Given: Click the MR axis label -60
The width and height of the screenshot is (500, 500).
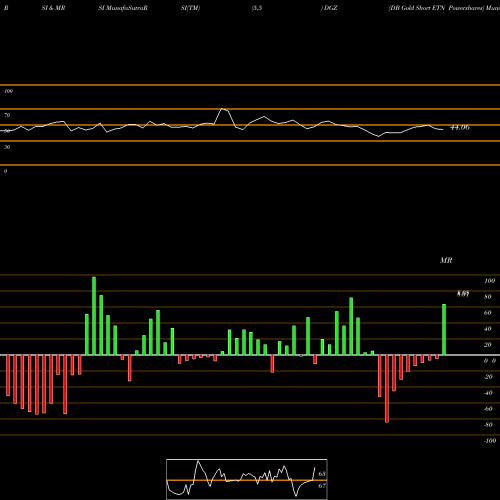Looking at the screenshot, I should pyautogui.click(x=488, y=409).
